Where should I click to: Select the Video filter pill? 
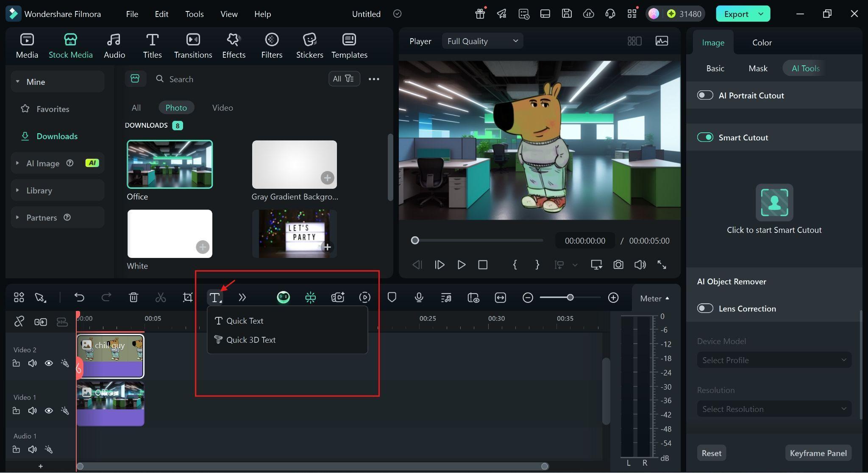pos(223,108)
